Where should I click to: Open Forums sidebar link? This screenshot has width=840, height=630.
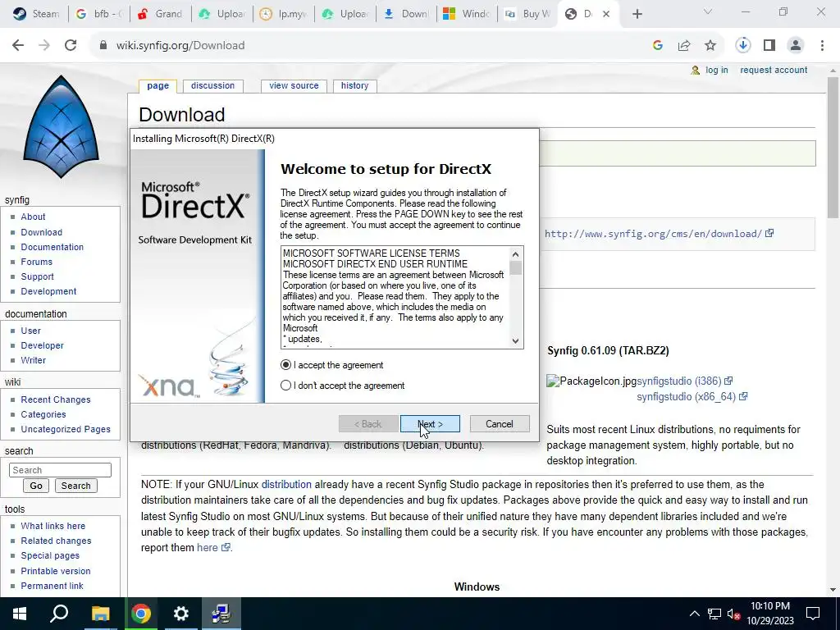pos(36,262)
